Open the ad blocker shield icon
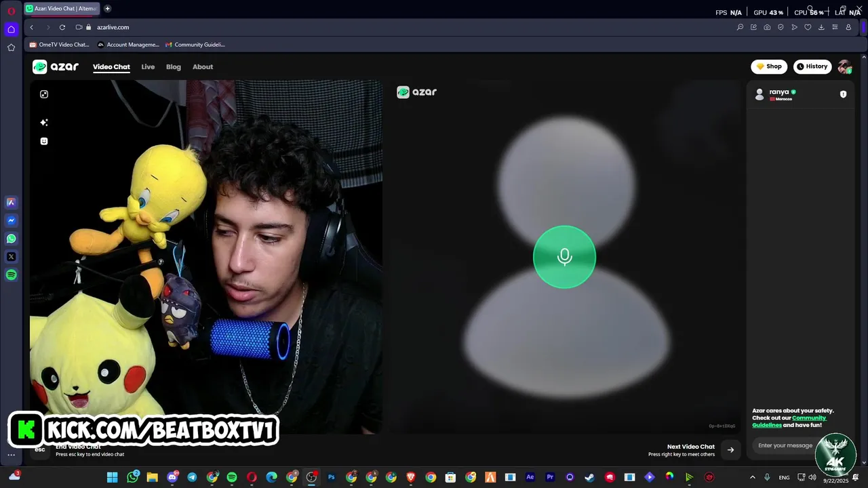The width and height of the screenshot is (868, 488). (781, 27)
